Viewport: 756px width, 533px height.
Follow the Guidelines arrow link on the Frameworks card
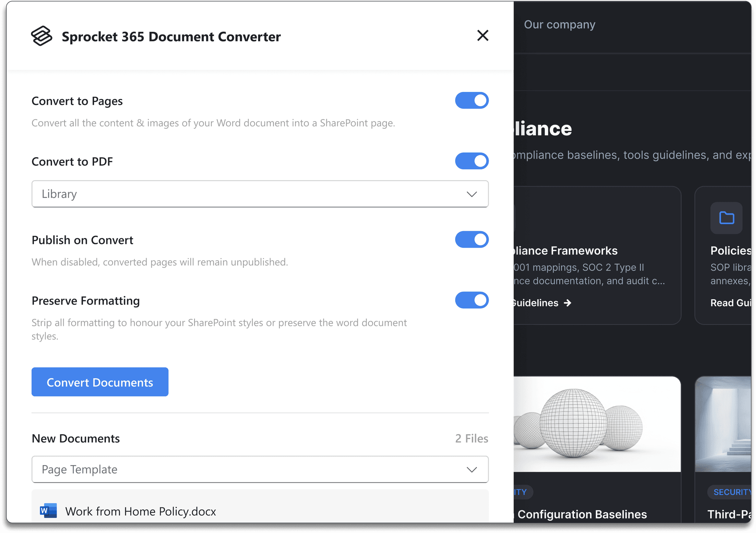point(542,303)
